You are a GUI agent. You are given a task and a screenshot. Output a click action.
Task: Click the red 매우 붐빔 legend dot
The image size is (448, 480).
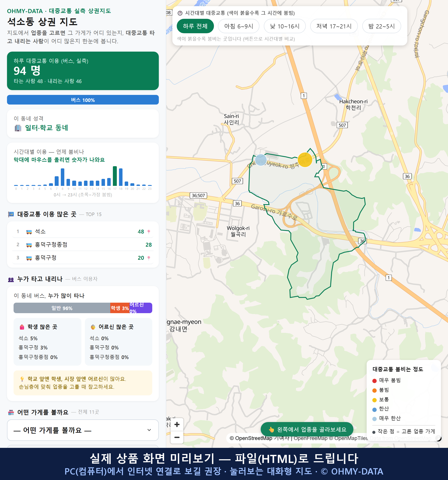pos(374,381)
